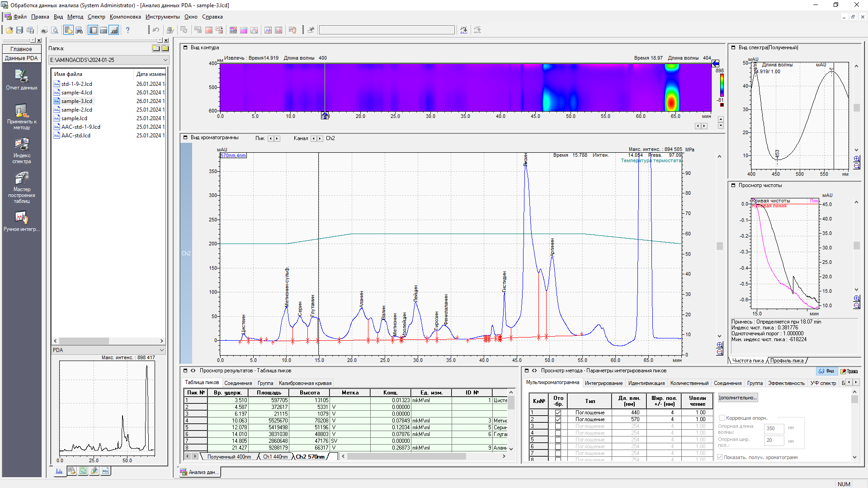
Task: Open the Спектр menu
Action: point(96,17)
